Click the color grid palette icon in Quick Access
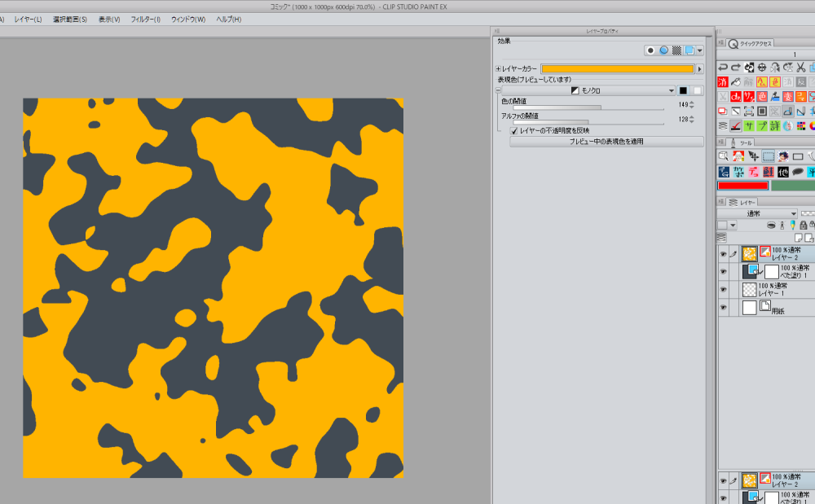The width and height of the screenshot is (815, 504). point(800,125)
